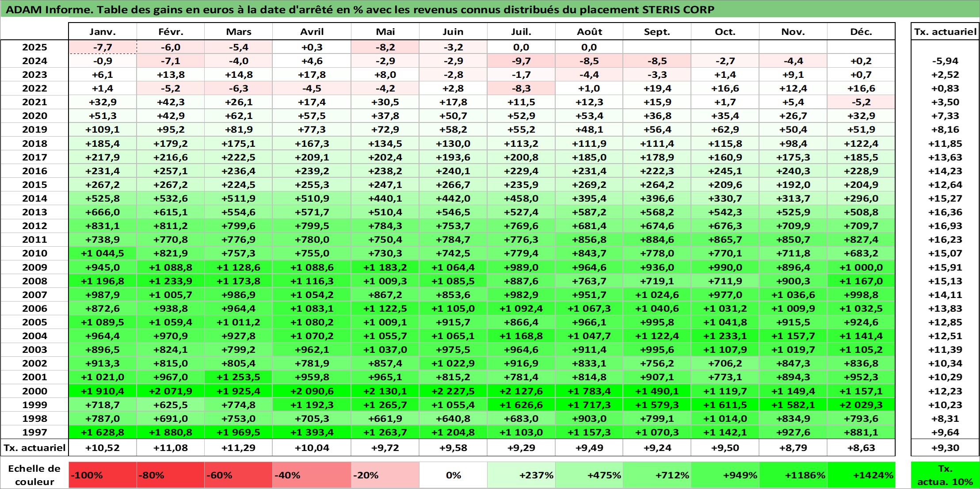The image size is (980, 489).
Task: Select the 2000 row label
Action: 34,391
